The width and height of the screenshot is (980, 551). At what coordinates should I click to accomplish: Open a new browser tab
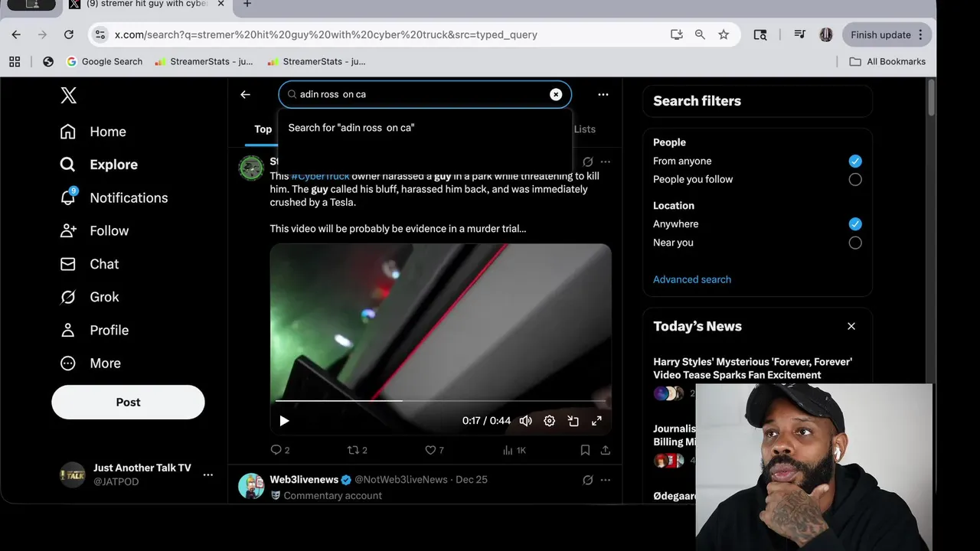[x=247, y=5]
